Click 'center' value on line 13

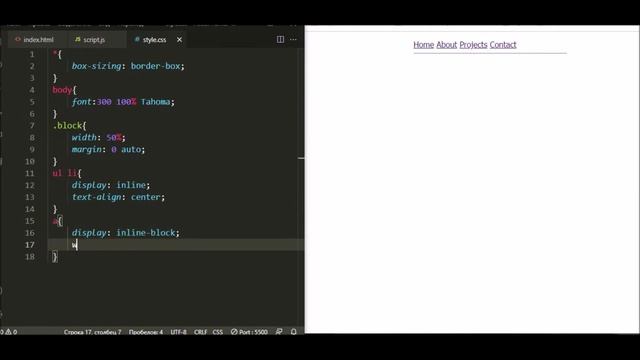pos(146,197)
